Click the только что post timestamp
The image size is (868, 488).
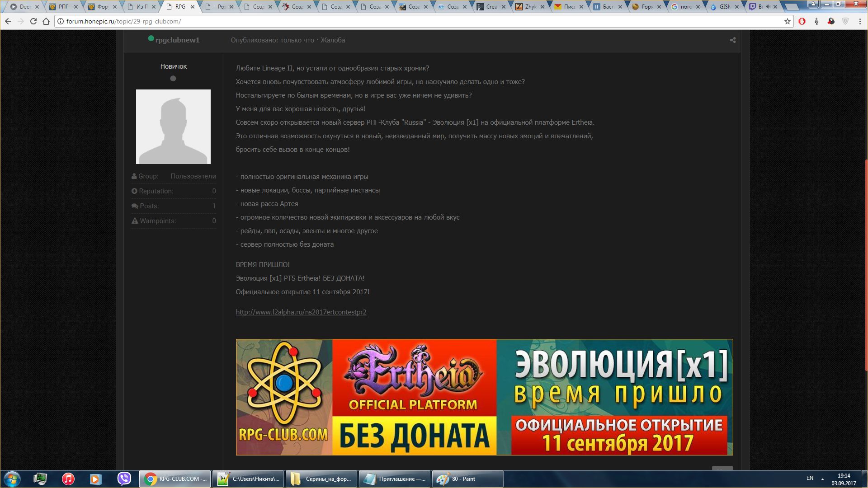pos(297,40)
